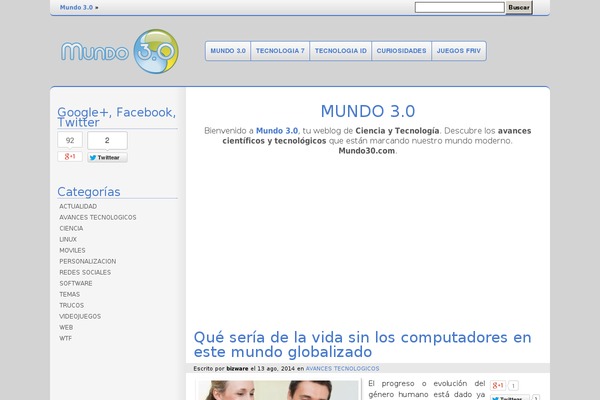Open the LINUX category

point(68,240)
